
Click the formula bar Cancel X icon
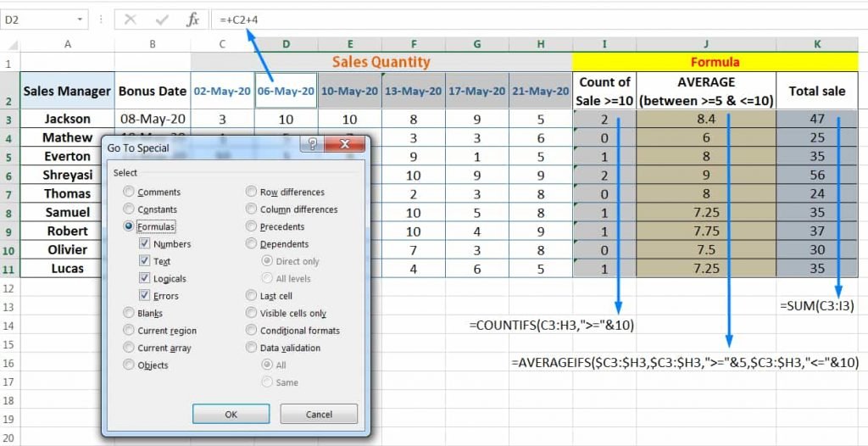(130, 19)
